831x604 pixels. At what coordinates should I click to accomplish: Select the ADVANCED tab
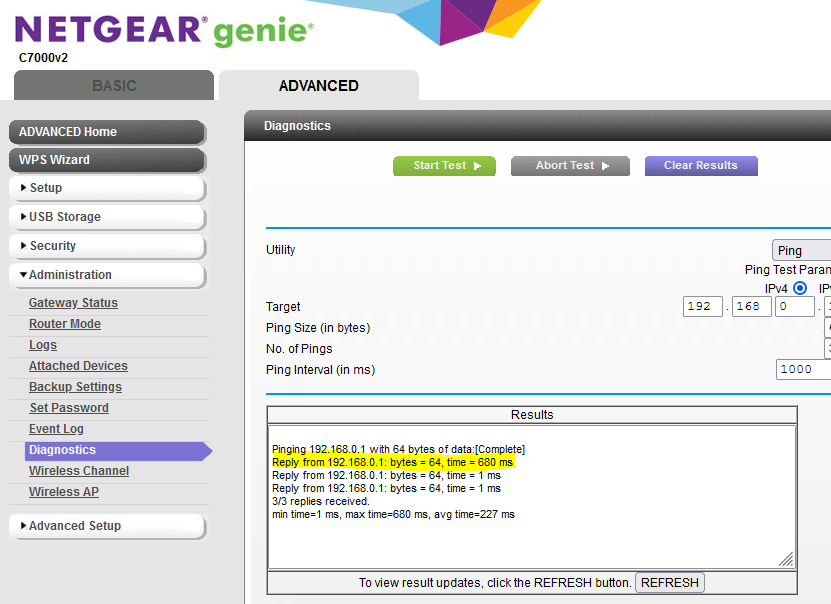[318, 86]
